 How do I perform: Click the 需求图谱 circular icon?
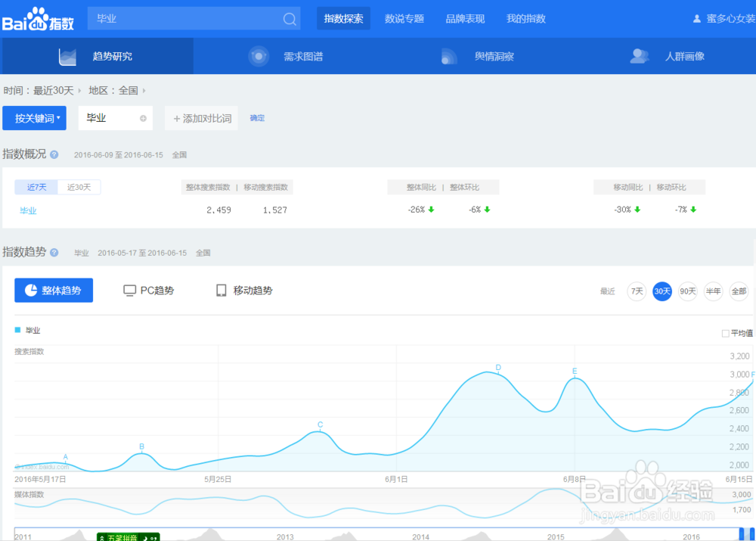259,57
